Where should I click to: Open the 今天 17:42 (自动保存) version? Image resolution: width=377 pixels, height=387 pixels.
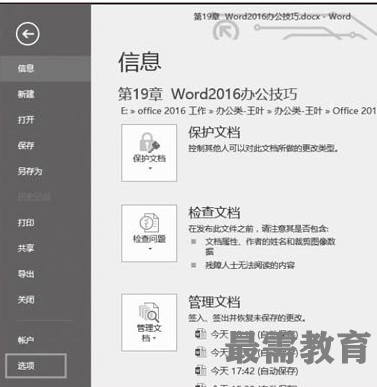254,370
